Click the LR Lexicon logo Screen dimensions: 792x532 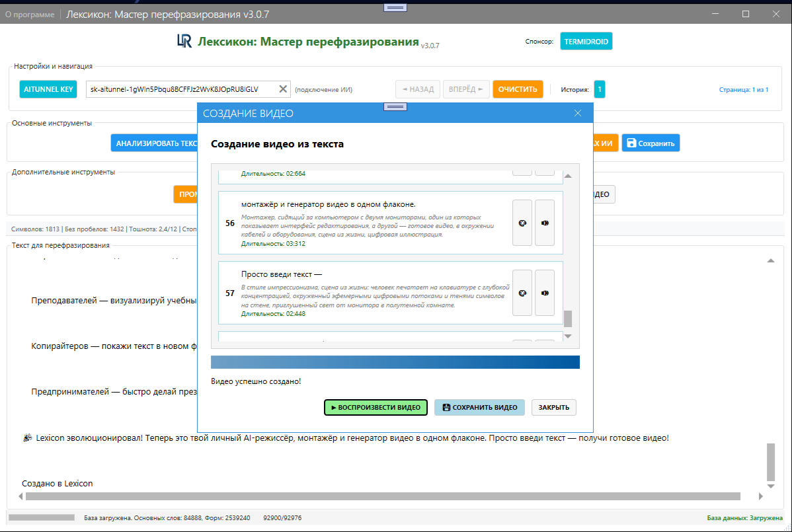pyautogui.click(x=184, y=41)
